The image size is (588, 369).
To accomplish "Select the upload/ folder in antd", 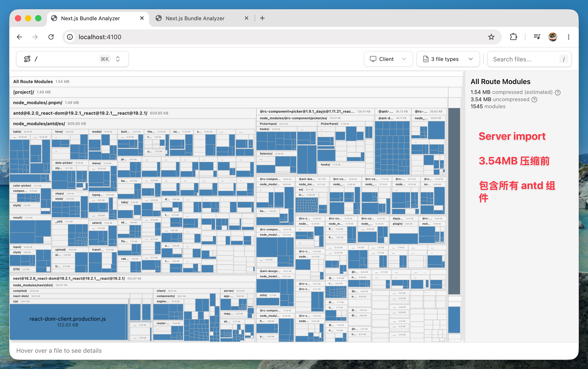I will coord(70,250).
